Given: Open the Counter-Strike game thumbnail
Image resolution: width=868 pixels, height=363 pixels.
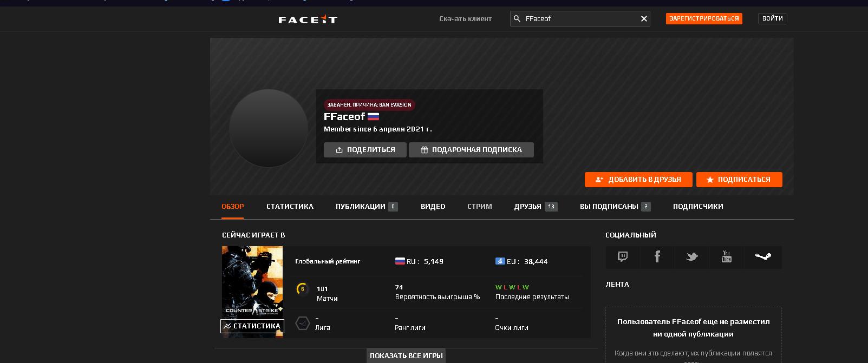Looking at the screenshot, I should point(252,292).
